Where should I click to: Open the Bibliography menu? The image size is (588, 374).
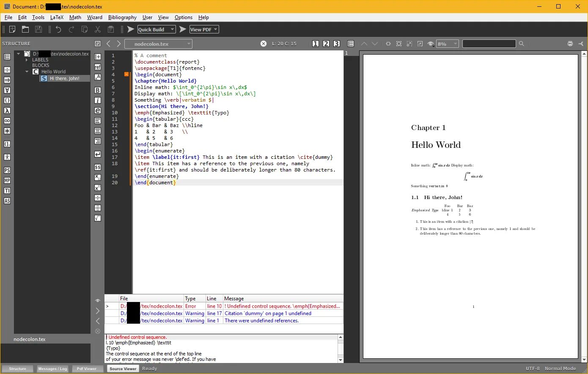coord(122,17)
